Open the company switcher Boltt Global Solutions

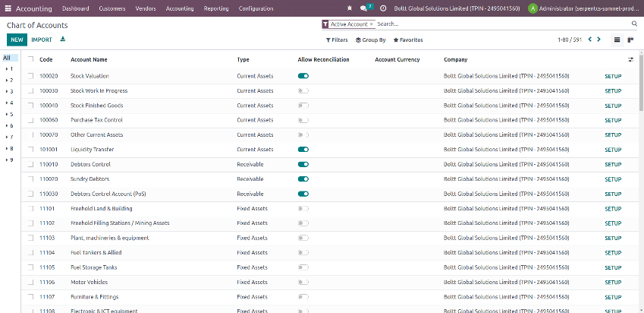click(x=457, y=8)
